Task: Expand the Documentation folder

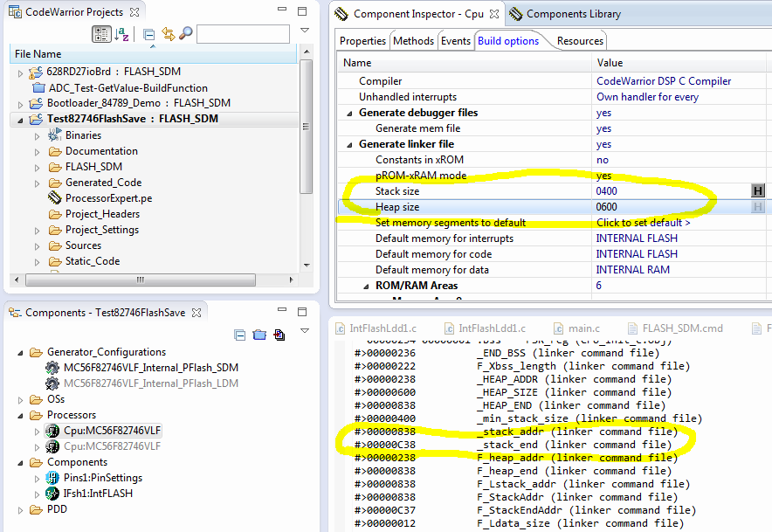Action: tap(37, 152)
